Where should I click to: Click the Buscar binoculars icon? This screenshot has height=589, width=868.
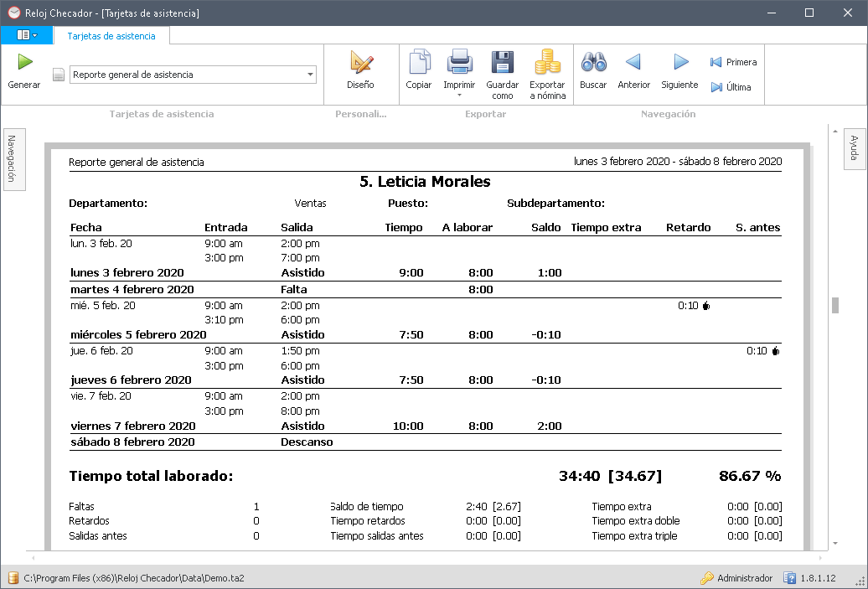coord(593,63)
